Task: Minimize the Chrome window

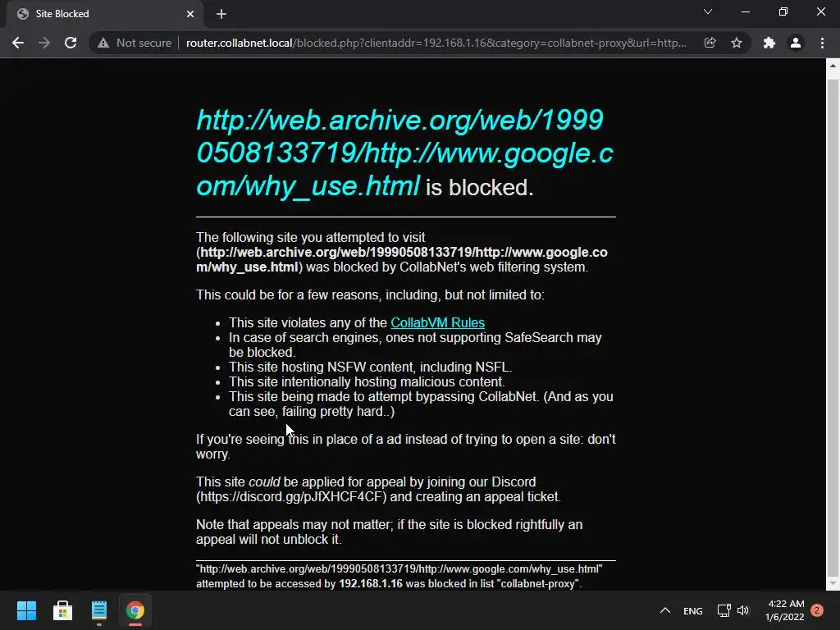Action: [745, 11]
